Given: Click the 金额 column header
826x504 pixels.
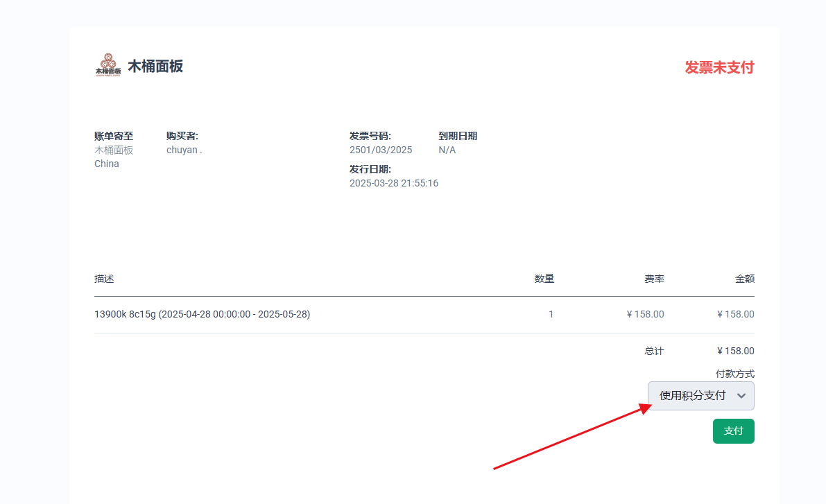Looking at the screenshot, I should tap(744, 279).
